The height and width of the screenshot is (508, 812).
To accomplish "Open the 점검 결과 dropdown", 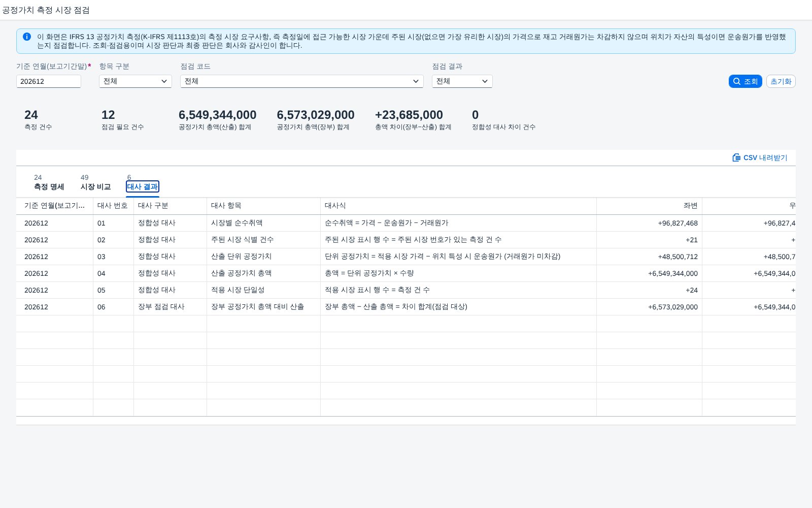I will click(462, 81).
